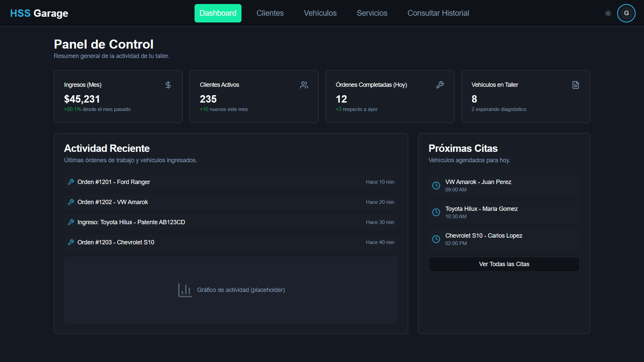Go to the Servicios tab
This screenshot has width=644, height=362.
pyautogui.click(x=372, y=13)
